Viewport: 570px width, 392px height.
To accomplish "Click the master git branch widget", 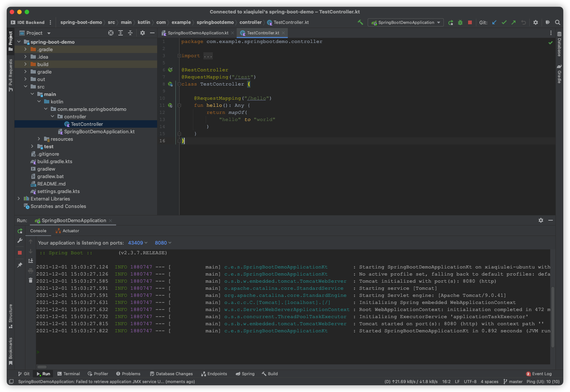I will pyautogui.click(x=513, y=382).
